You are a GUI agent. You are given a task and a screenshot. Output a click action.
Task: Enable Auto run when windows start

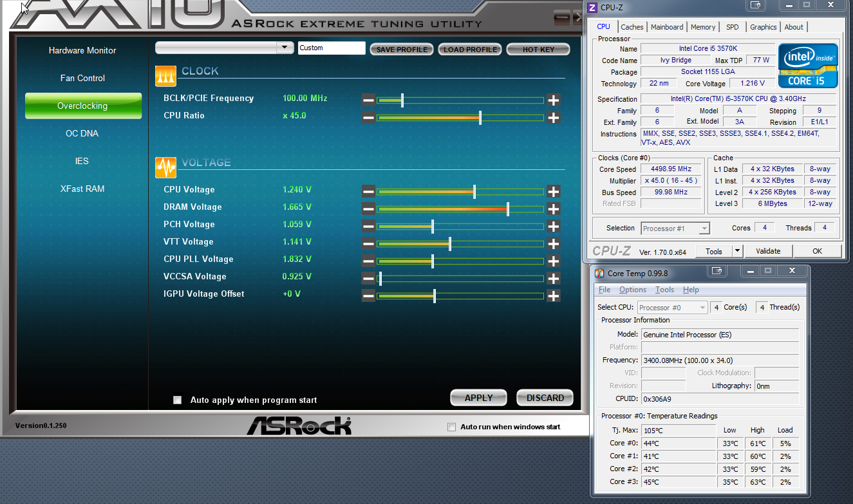coord(451,427)
